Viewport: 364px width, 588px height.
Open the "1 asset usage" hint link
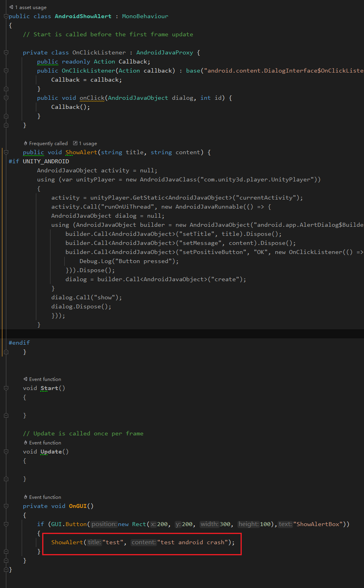tap(30, 7)
